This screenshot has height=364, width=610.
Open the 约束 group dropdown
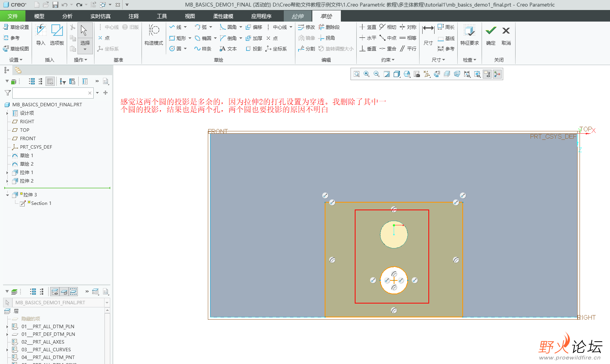(388, 60)
